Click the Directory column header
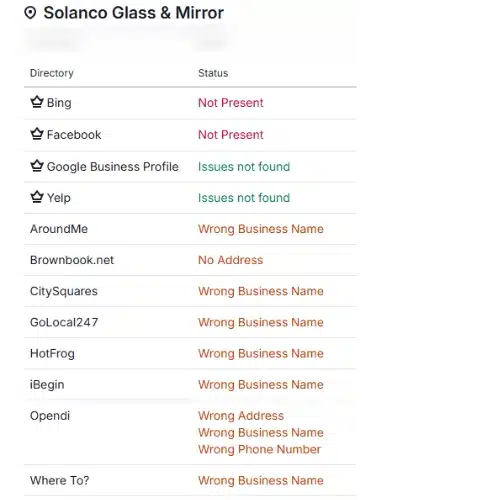The width and height of the screenshot is (500, 500). click(x=52, y=73)
